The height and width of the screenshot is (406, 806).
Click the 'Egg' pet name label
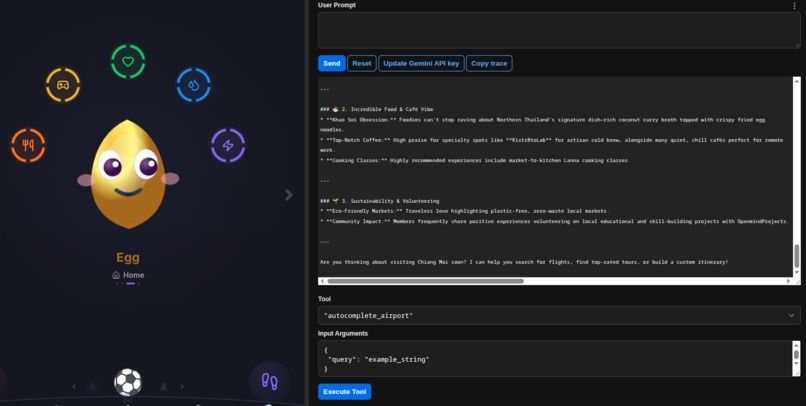pos(128,257)
